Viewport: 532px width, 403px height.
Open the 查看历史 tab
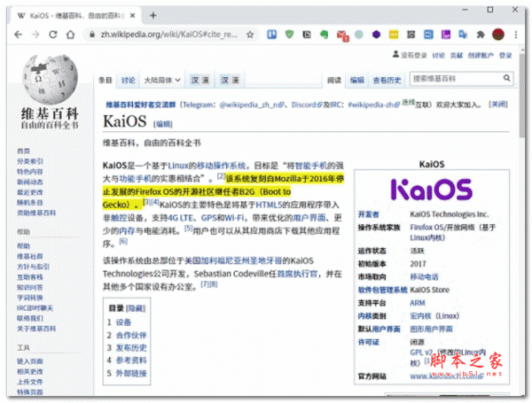pyautogui.click(x=387, y=79)
